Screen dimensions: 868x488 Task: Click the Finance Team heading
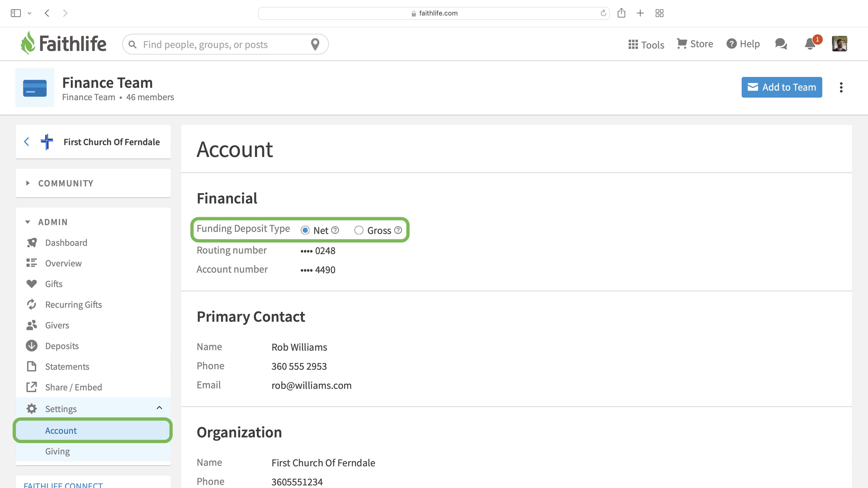point(107,83)
